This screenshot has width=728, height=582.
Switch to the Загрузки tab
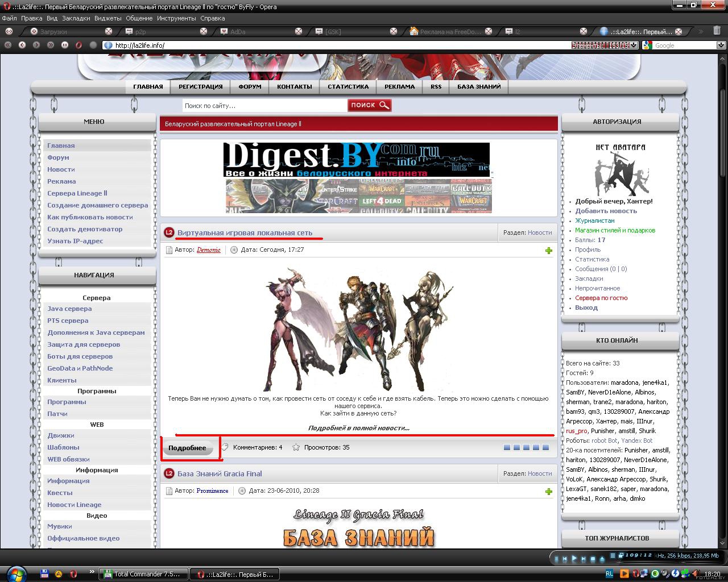(x=67, y=31)
